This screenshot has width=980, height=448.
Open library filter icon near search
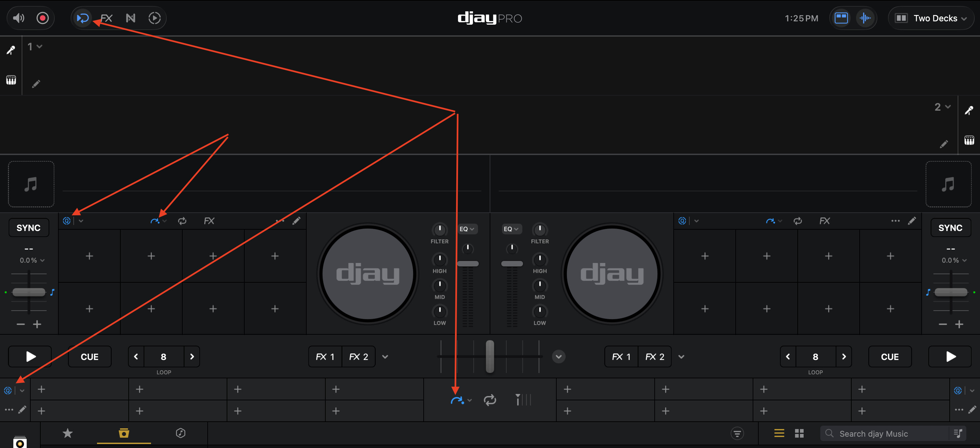point(737,433)
